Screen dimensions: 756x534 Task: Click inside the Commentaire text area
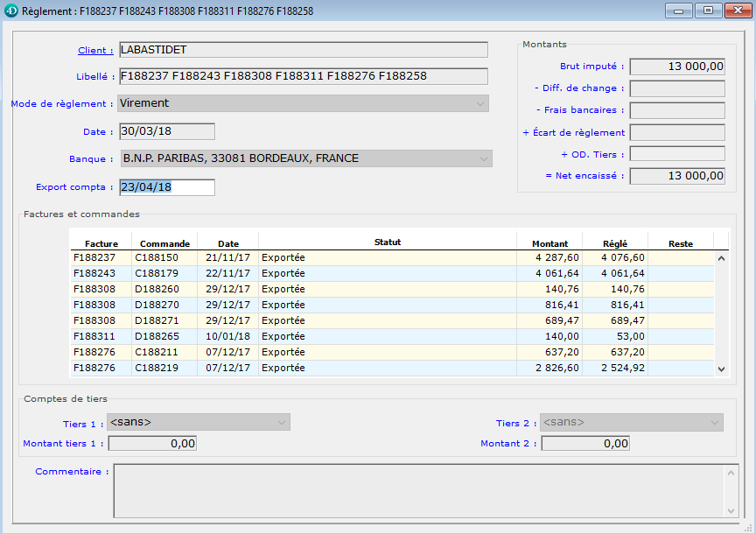[418, 490]
